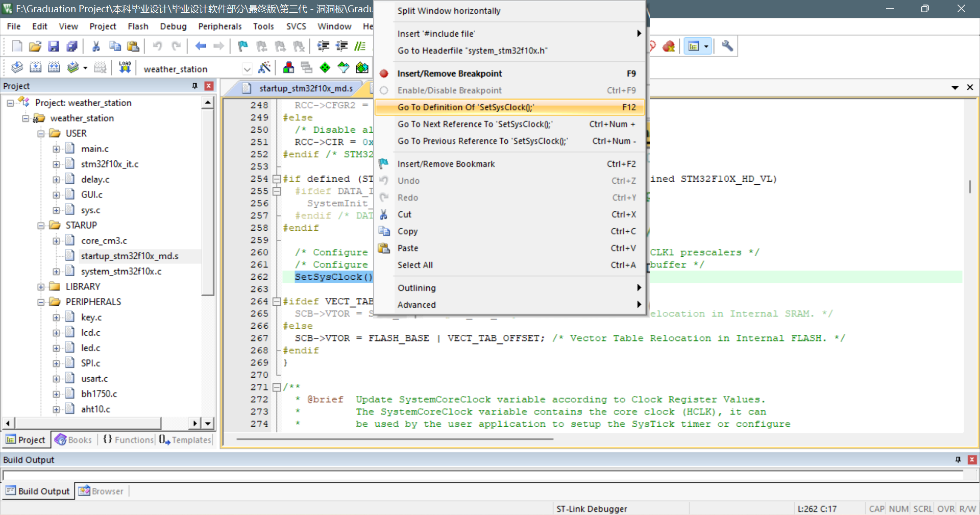Toggle a bookmark with the flag toolbar icon
Viewport: 980px width, 515px height.
click(241, 46)
